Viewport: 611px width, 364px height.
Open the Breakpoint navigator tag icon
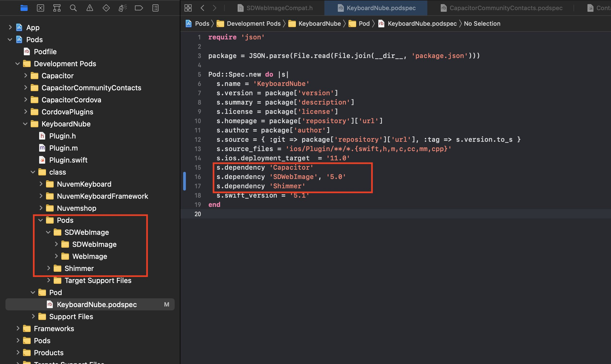139,8
